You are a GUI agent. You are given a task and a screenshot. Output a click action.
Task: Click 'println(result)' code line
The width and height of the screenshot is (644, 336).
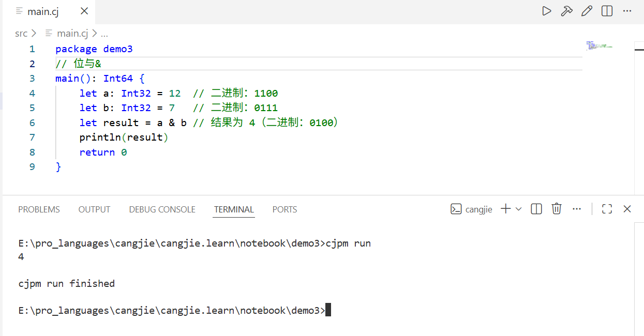124,138
